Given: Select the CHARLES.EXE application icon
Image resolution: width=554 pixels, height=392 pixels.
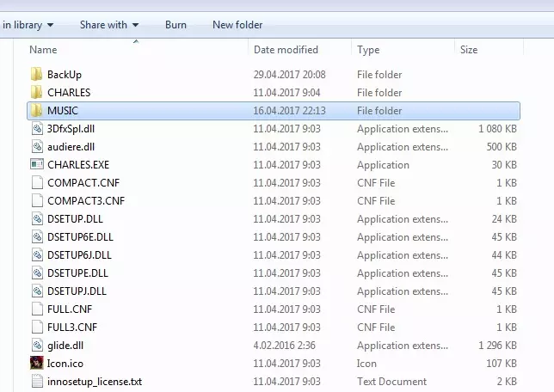Looking at the screenshot, I should [x=36, y=165].
